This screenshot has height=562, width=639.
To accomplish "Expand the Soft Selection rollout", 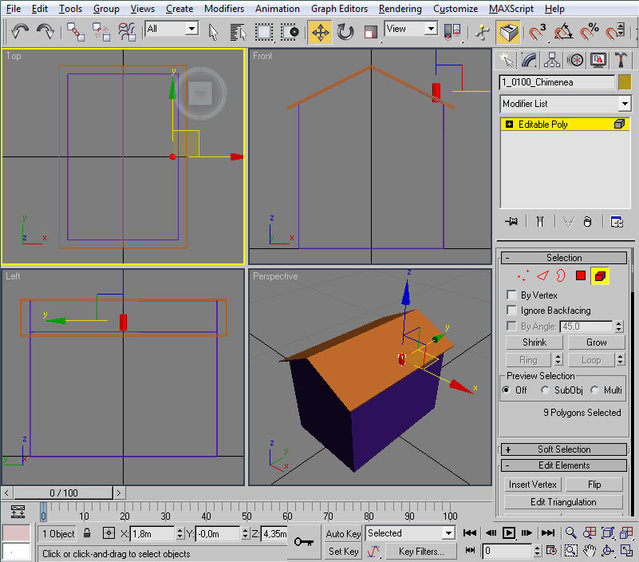I will click(x=565, y=450).
